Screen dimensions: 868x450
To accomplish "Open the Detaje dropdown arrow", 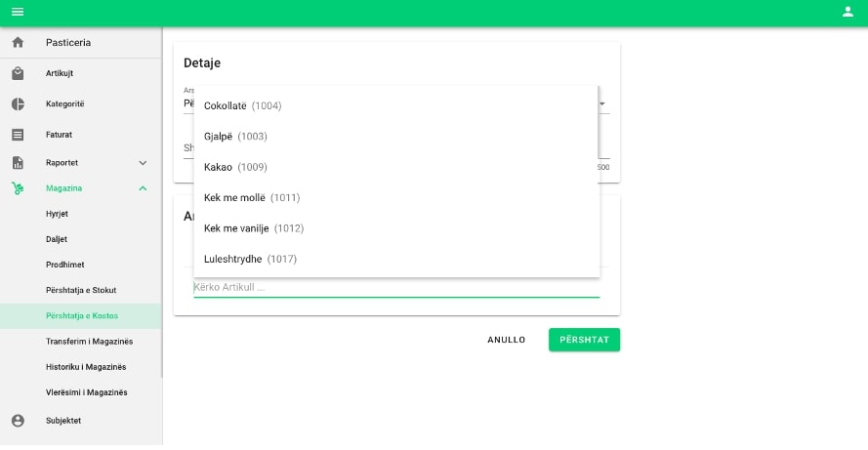I will pos(602,103).
